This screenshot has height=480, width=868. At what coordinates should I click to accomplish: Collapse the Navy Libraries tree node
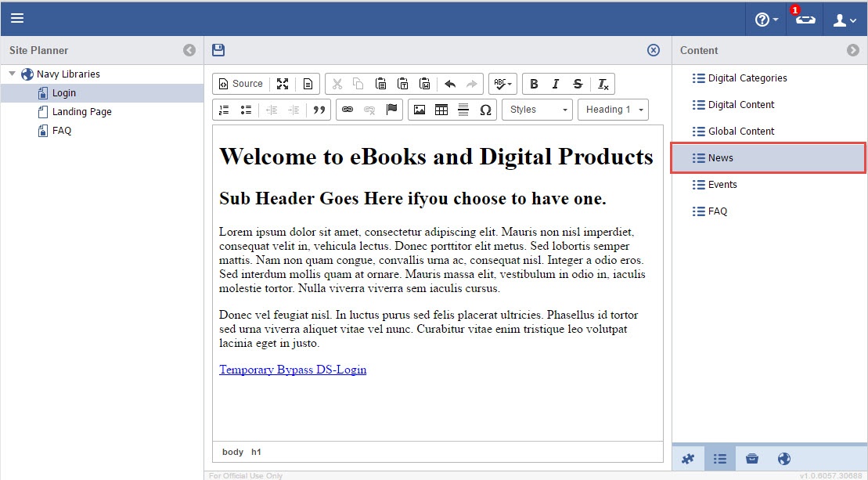13,74
